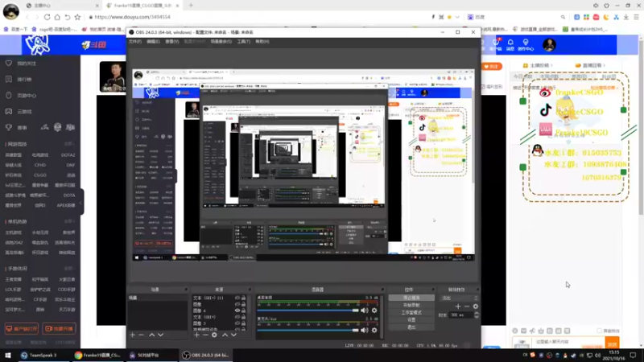The image size is (644, 362).
Task: Expand 直播回看 section in right panel
Action: [590, 65]
